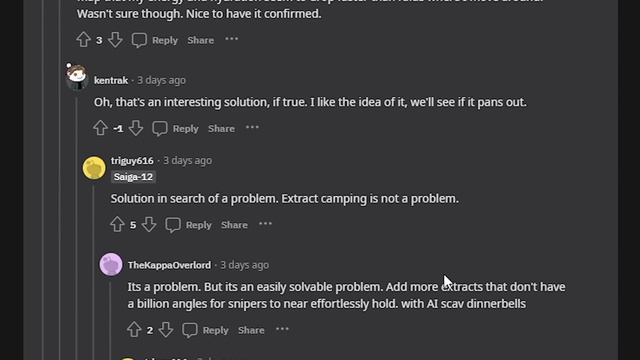Open TheKappaOverlord's profile via username
Screen dimensions: 640x360
[169, 265]
